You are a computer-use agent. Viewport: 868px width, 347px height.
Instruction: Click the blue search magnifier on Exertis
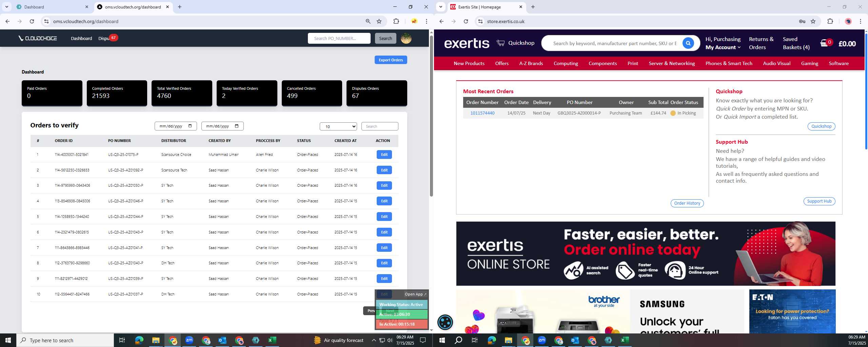688,43
